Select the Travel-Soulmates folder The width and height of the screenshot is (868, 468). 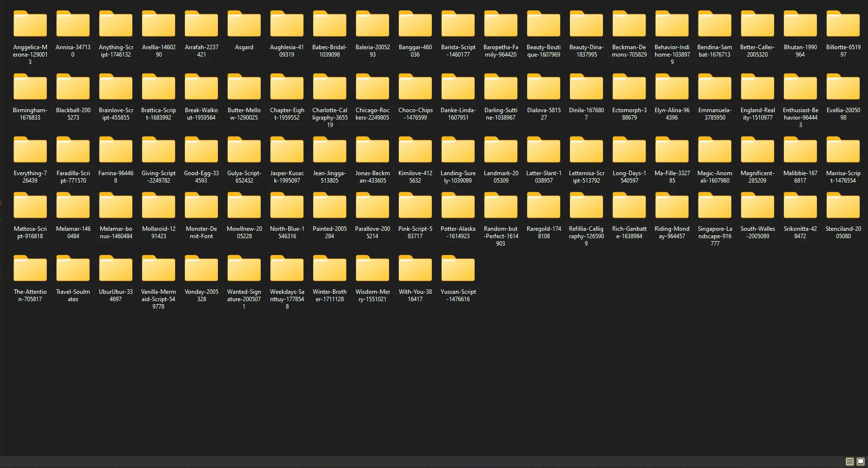pyautogui.click(x=73, y=279)
